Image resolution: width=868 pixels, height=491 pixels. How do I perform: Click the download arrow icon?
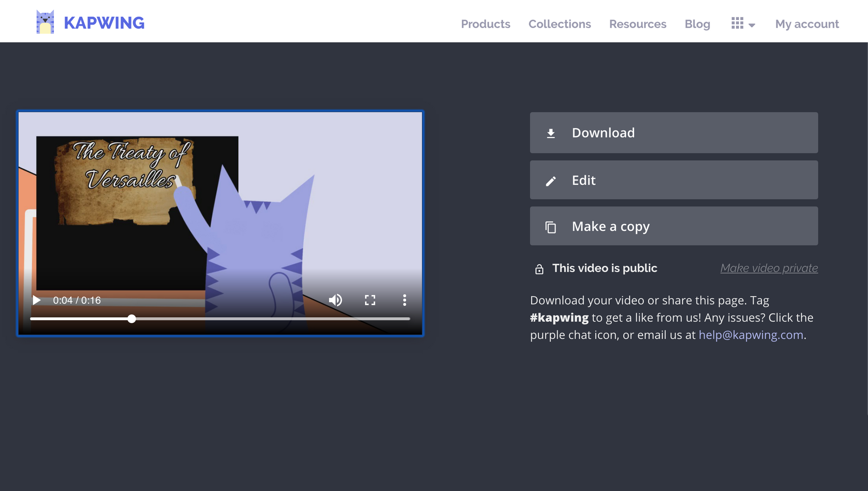point(551,133)
